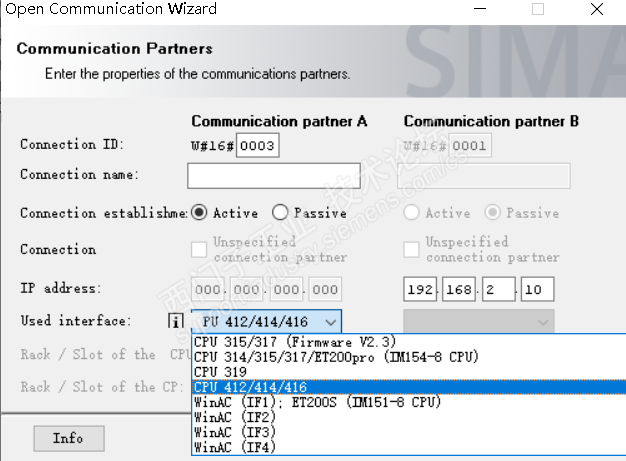626x461 pixels.
Task: Select Active for communication partner A
Action: click(x=199, y=212)
